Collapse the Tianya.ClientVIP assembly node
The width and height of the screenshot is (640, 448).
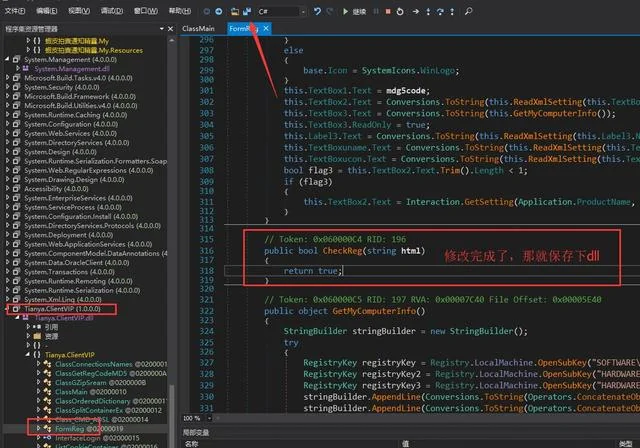click(8, 309)
